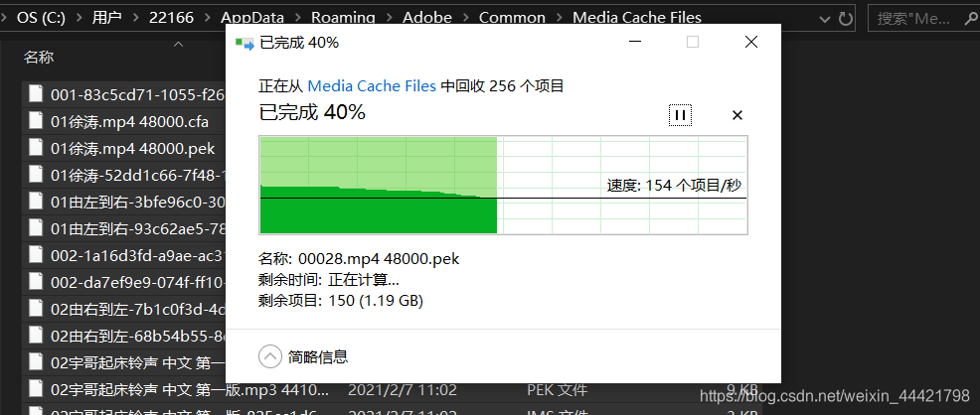Screen dimensions: 980x415
Task: Sort by the 名称 column header
Action: click(x=39, y=58)
